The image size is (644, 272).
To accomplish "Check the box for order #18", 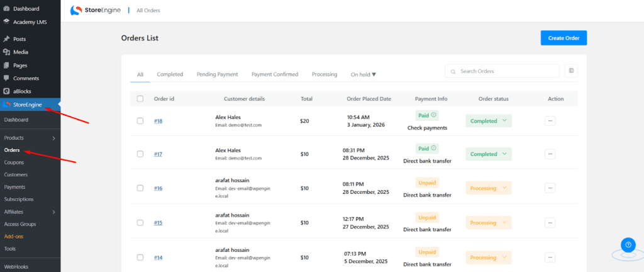I will (140, 121).
